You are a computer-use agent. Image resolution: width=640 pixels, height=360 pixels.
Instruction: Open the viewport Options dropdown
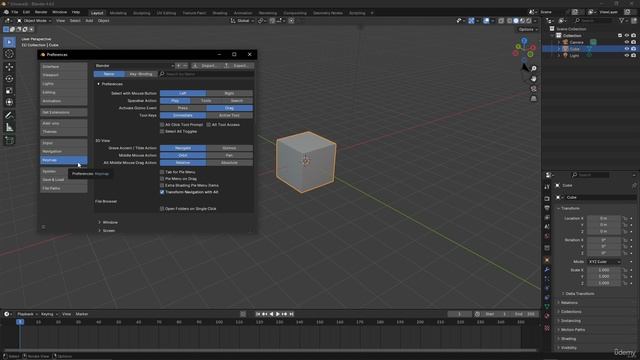pyautogui.click(x=528, y=29)
